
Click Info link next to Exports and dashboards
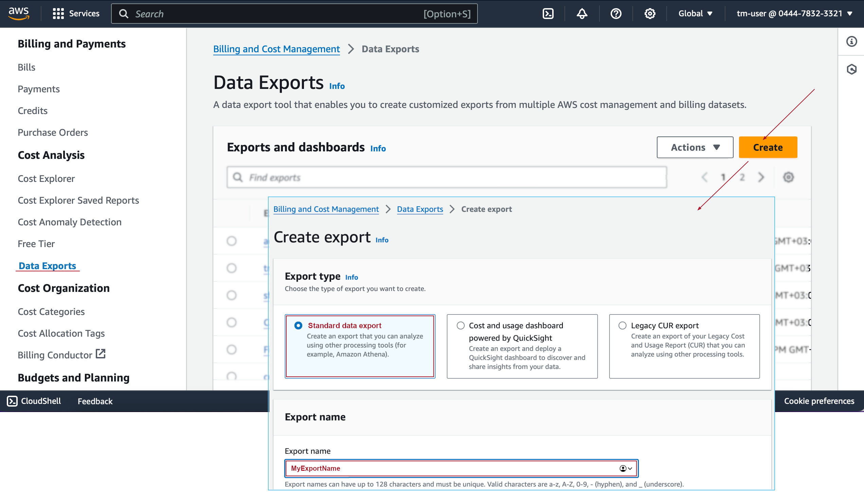[x=378, y=148]
